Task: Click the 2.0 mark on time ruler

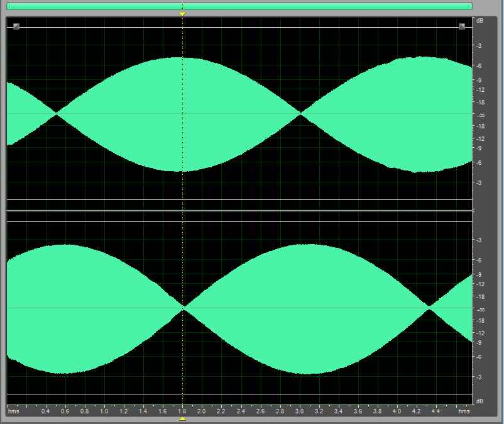Action: pyautogui.click(x=202, y=411)
